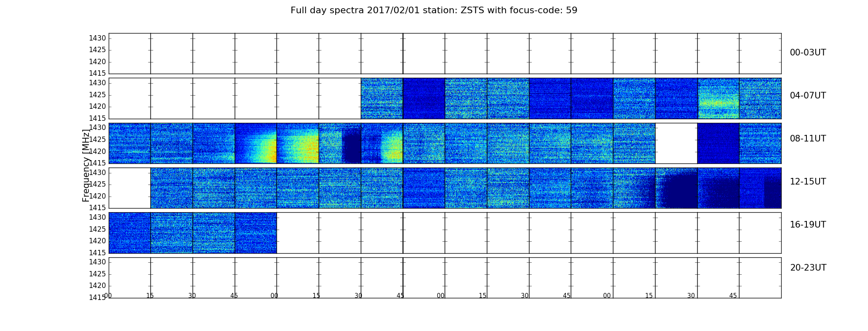868x331 pixels.
Task: Click the last spectrogram panel of the 04-07UT row
Action: pyautogui.click(x=761, y=98)
